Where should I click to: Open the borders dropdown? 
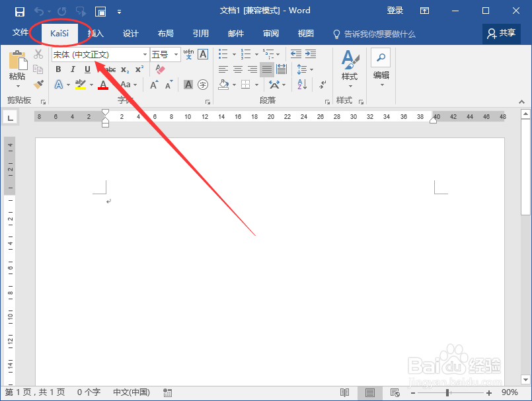(x=257, y=85)
